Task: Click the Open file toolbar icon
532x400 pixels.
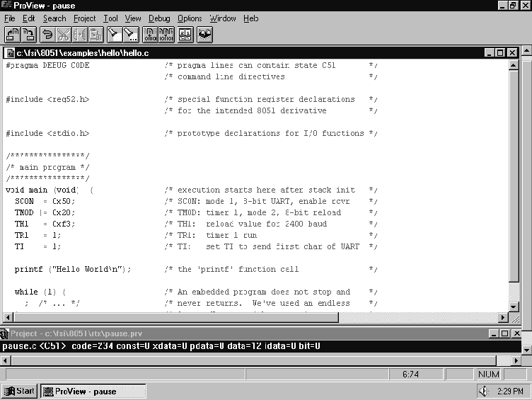Action: pos(13,33)
